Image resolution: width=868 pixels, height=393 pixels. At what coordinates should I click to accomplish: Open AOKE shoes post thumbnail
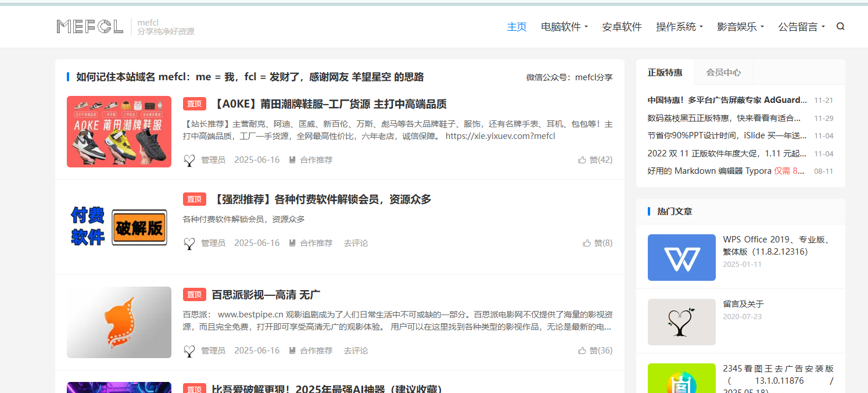(x=119, y=131)
